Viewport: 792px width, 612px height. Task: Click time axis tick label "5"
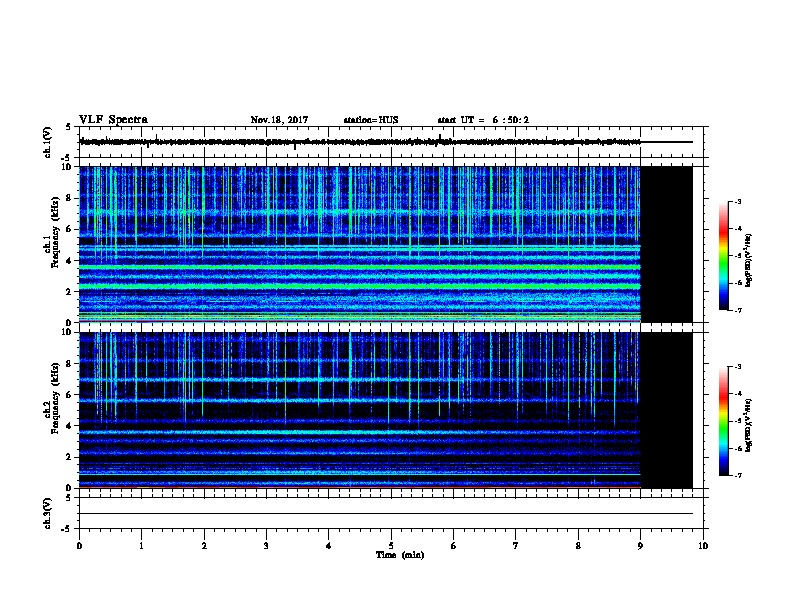tap(391, 546)
